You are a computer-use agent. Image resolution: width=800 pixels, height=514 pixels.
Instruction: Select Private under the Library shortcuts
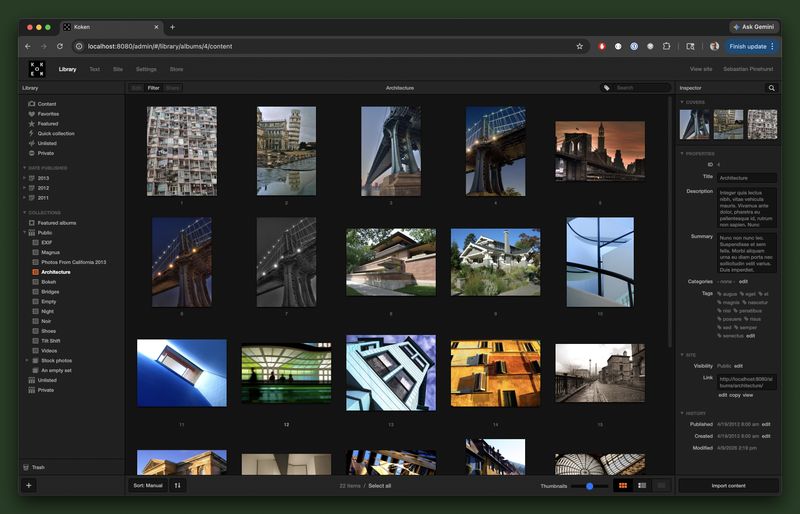45,153
